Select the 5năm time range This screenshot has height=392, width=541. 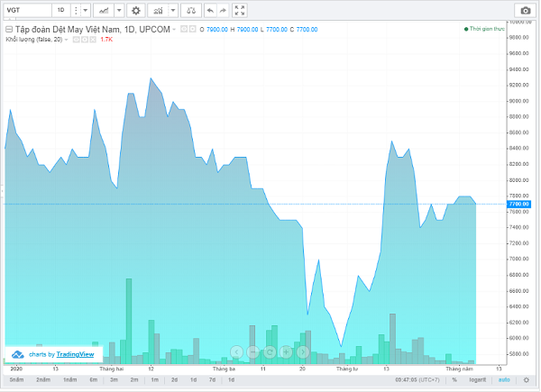(17, 380)
